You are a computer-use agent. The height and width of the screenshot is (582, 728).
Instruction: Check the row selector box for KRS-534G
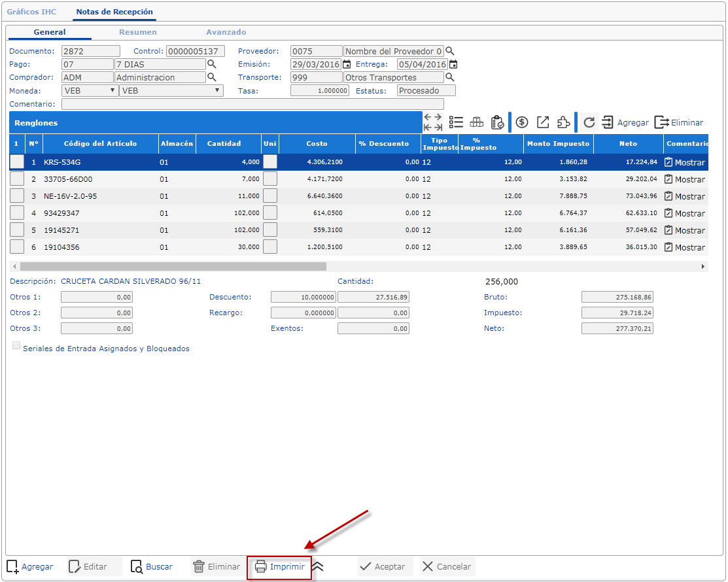[x=16, y=162]
